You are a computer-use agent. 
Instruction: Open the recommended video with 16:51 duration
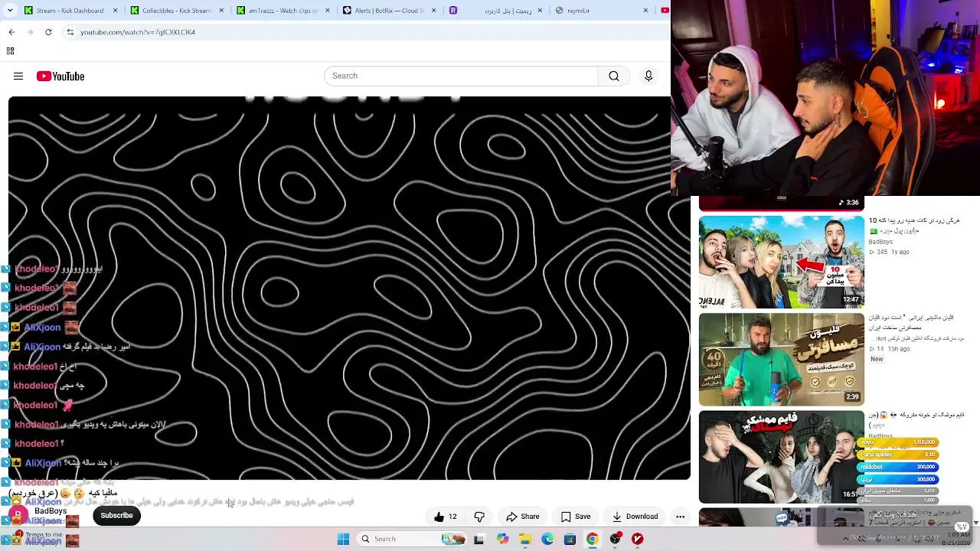[782, 457]
